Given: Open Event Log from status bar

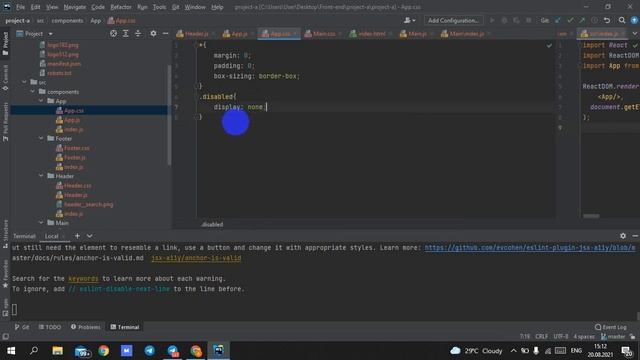Looking at the screenshot, I should click(611, 327).
